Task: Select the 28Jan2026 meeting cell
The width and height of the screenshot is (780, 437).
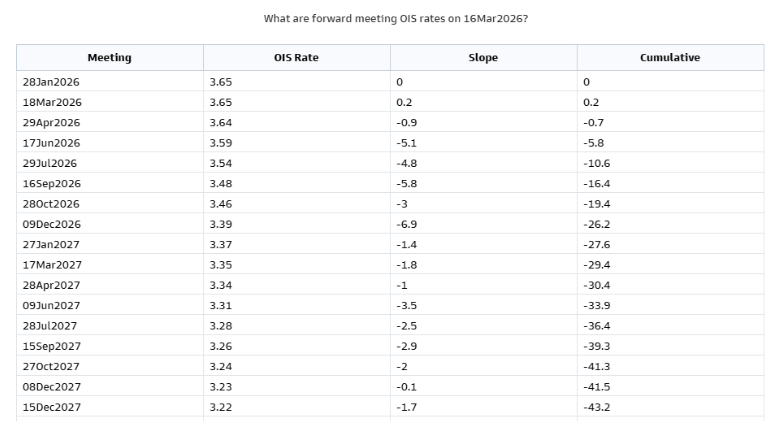Action: (51, 82)
